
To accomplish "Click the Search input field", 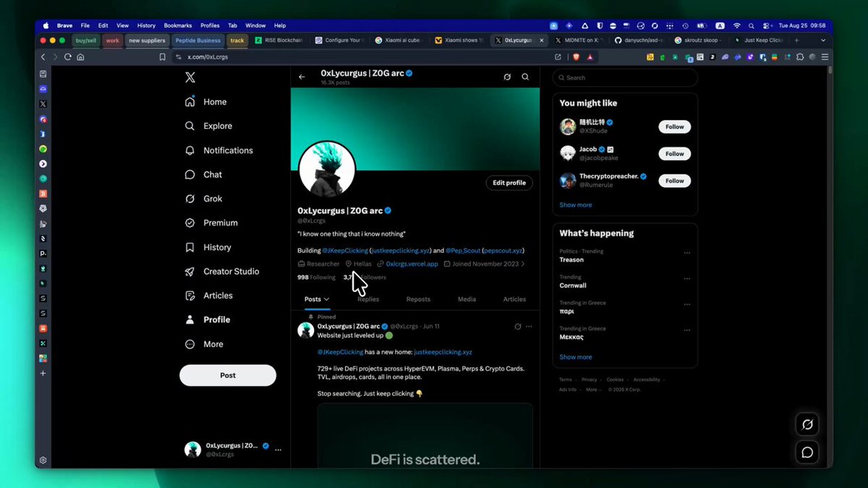I will (x=625, y=77).
